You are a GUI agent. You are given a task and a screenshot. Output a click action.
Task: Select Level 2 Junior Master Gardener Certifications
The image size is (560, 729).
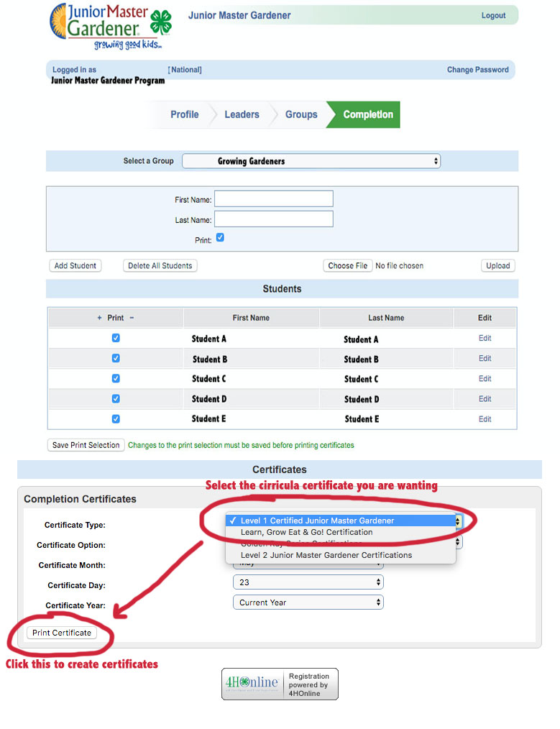pyautogui.click(x=326, y=555)
